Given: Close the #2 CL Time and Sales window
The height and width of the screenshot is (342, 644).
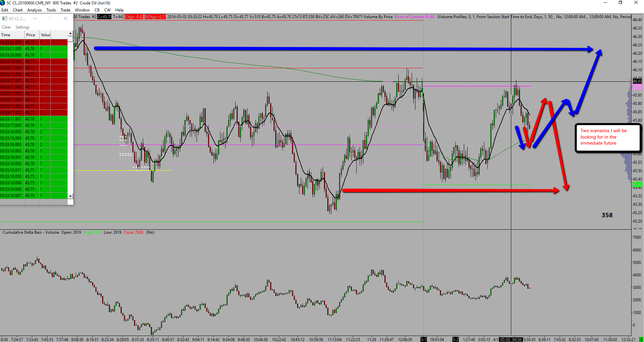Looking at the screenshot, I should click(x=66, y=18).
